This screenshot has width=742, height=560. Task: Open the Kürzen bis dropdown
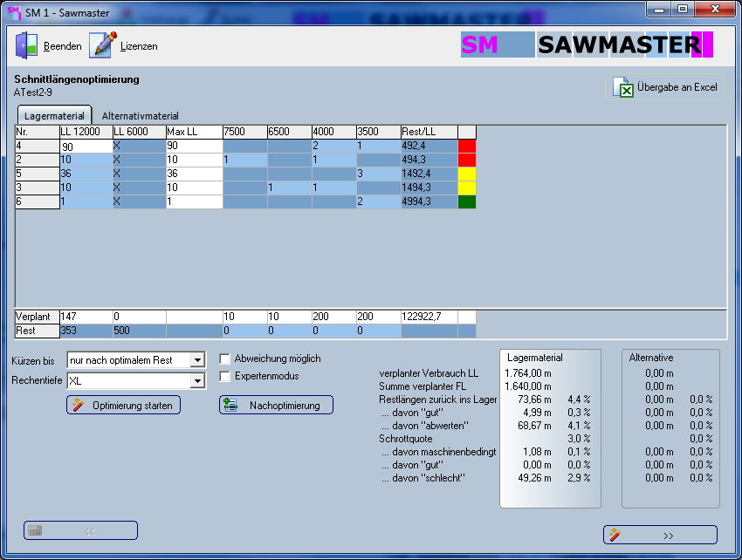coord(197,360)
